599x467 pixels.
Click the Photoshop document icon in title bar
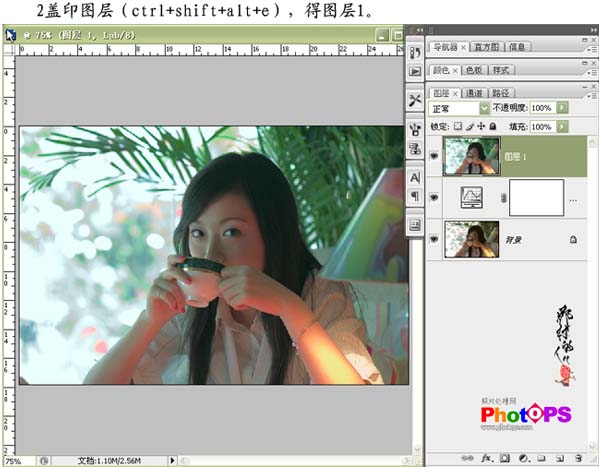pyautogui.click(x=10, y=35)
